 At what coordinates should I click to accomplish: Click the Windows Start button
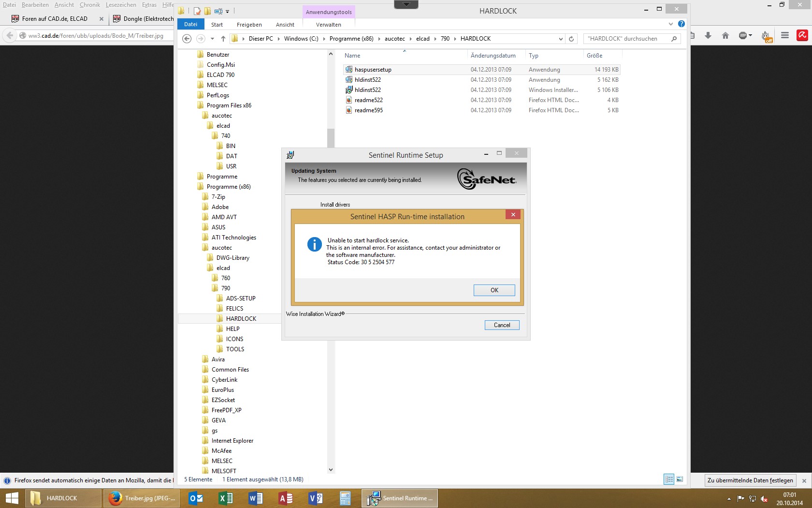tap(12, 498)
